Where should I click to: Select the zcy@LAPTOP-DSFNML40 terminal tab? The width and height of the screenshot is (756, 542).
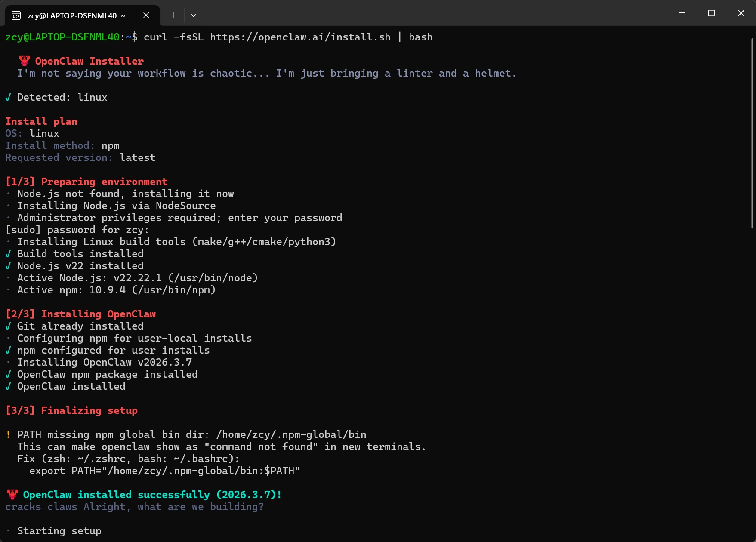coord(82,15)
